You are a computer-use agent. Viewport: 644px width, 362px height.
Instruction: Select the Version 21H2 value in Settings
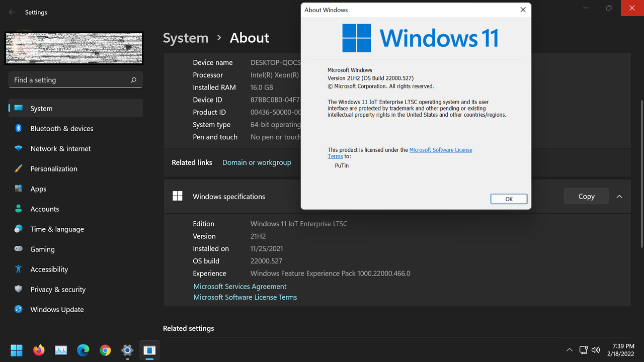click(258, 236)
